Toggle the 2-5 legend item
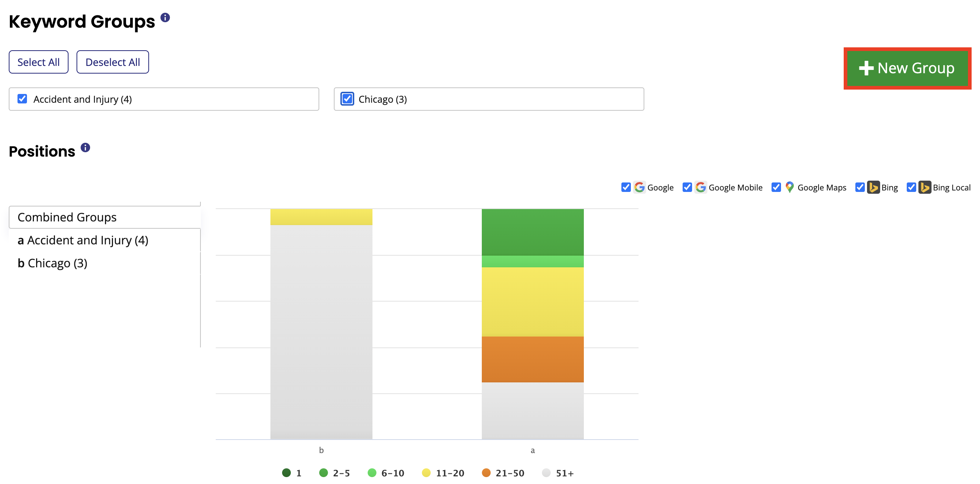This screenshot has height=484, width=980. click(335, 473)
